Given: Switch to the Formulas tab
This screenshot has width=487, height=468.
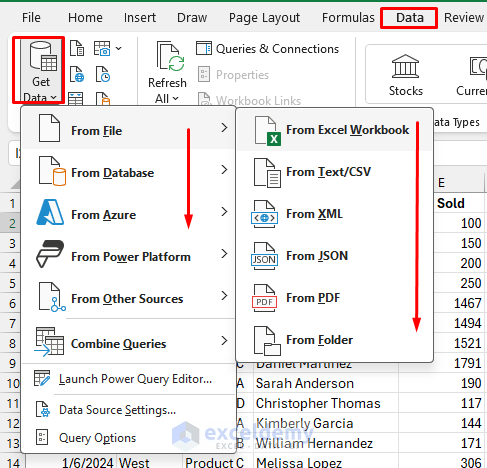Looking at the screenshot, I should pos(348,18).
